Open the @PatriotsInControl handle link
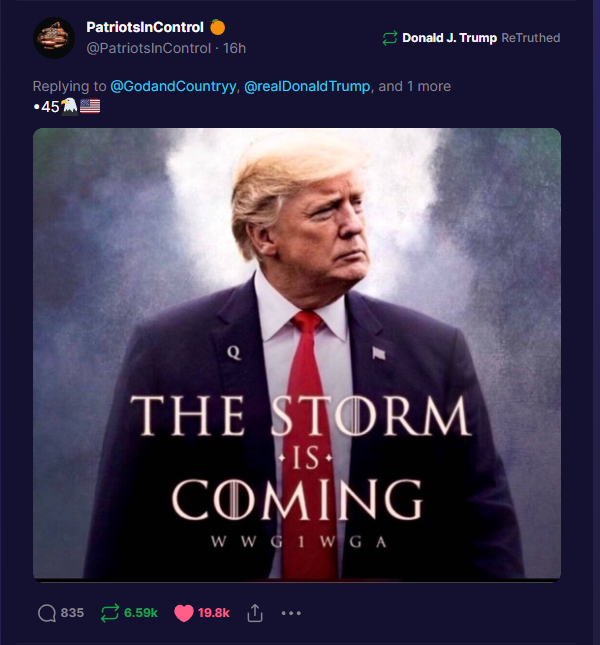This screenshot has width=600, height=645. click(x=148, y=48)
